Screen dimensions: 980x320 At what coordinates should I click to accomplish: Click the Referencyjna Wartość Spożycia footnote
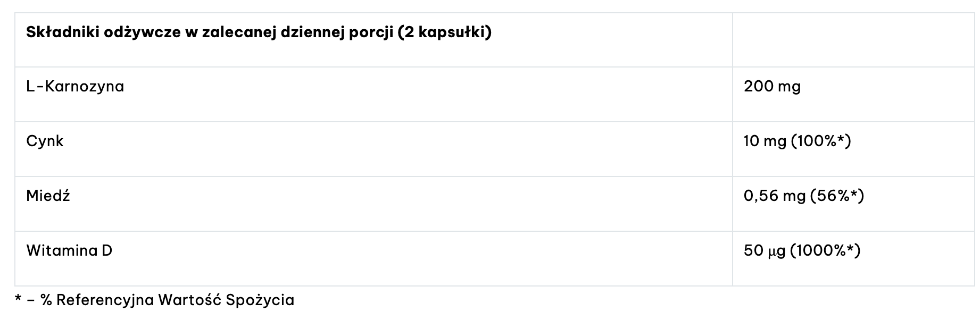coord(175,300)
